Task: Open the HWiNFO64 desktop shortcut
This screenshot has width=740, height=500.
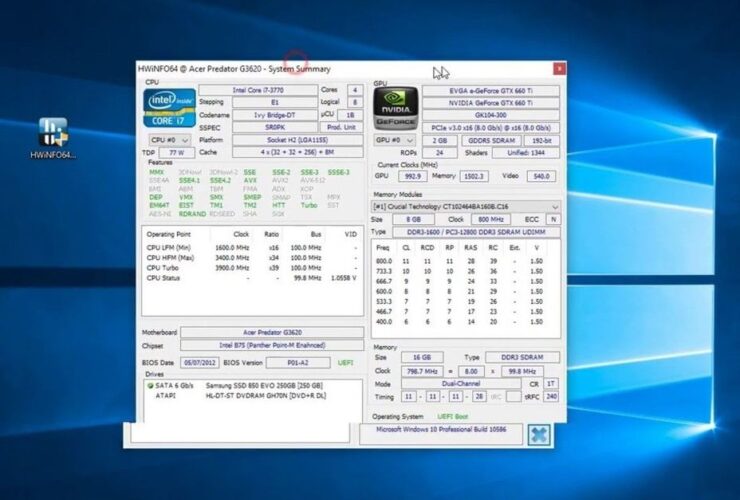Action: 52,140
